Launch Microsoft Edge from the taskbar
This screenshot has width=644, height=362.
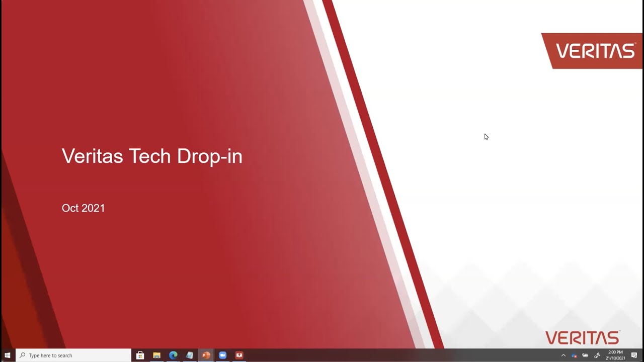pyautogui.click(x=174, y=355)
